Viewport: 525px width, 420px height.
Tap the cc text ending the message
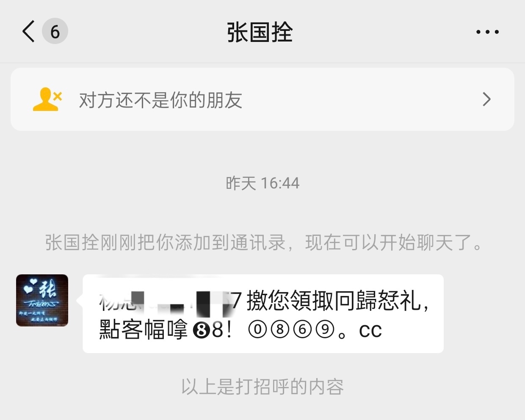pyautogui.click(x=370, y=331)
